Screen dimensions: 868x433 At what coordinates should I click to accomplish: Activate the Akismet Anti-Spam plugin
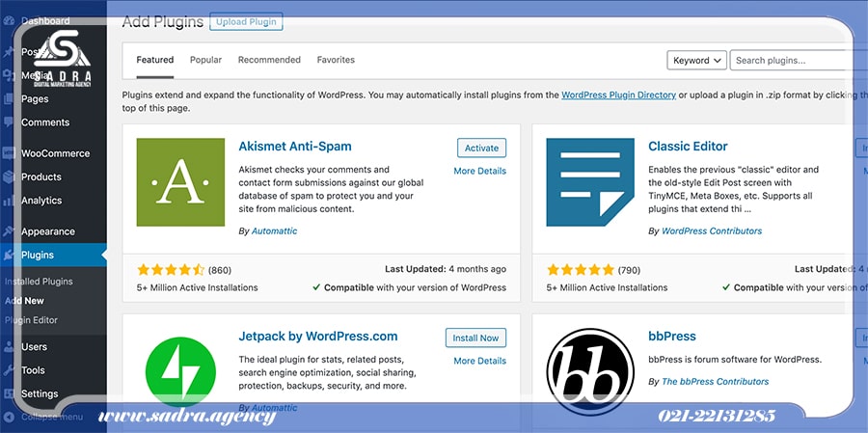[481, 148]
